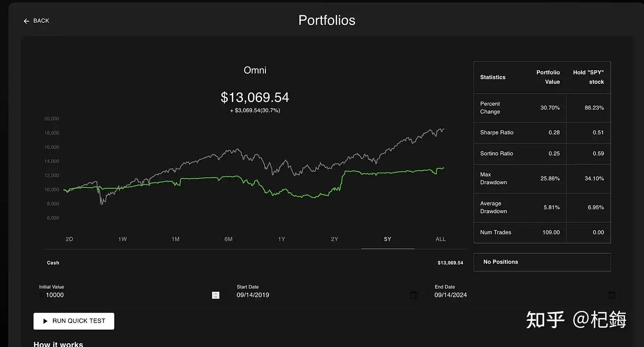Image resolution: width=644 pixels, height=347 pixels.
Task: Click the BACK link text
Action: pyautogui.click(x=41, y=21)
